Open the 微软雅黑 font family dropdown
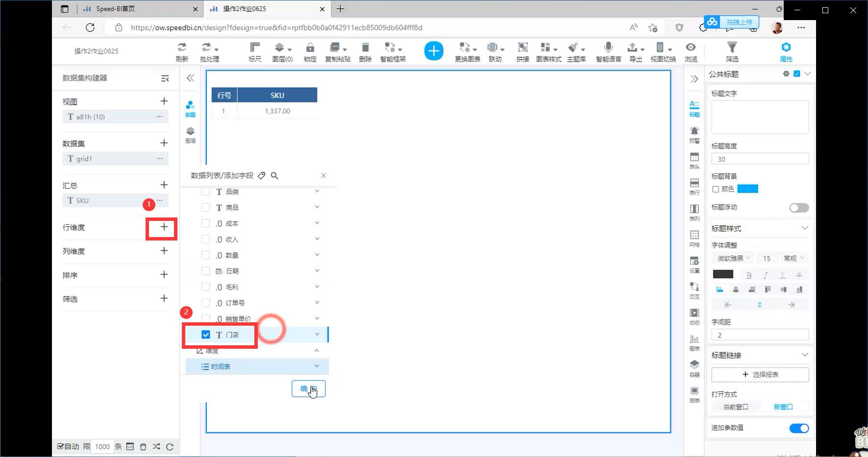Image resolution: width=868 pixels, height=457 pixels. [x=733, y=258]
